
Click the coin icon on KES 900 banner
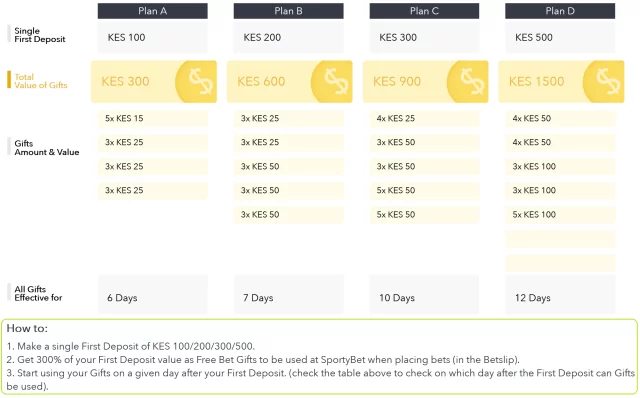tap(468, 82)
